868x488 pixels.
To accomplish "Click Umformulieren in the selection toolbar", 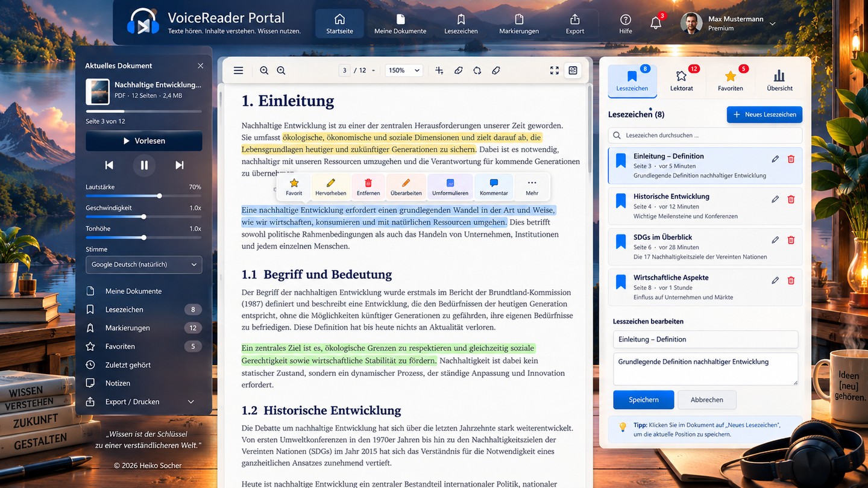I will (450, 187).
